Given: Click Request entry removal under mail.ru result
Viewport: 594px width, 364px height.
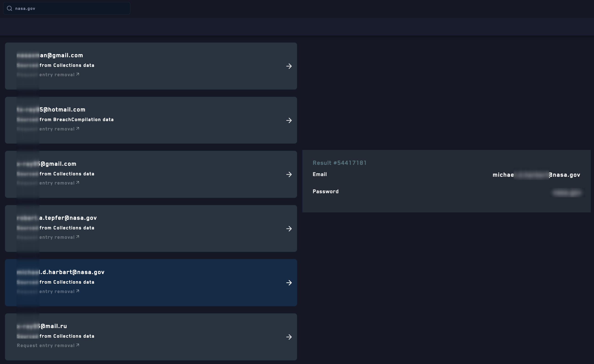Looking at the screenshot, I should pos(46,345).
